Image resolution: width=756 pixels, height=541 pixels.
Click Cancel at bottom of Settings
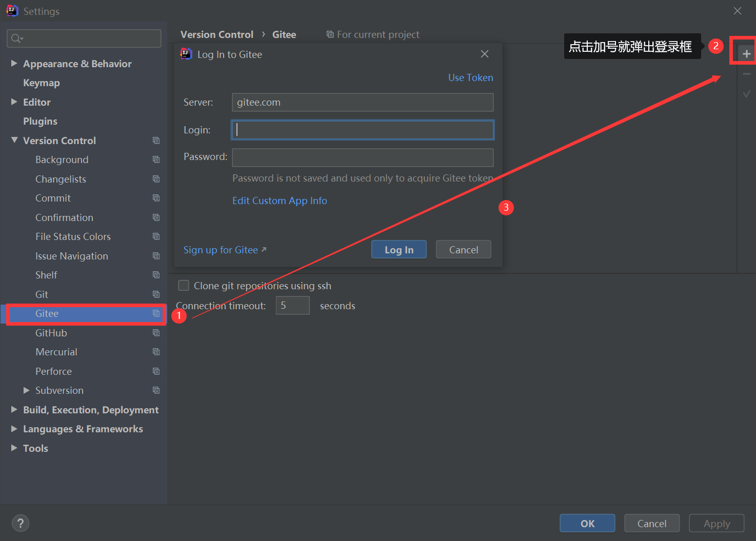click(652, 523)
